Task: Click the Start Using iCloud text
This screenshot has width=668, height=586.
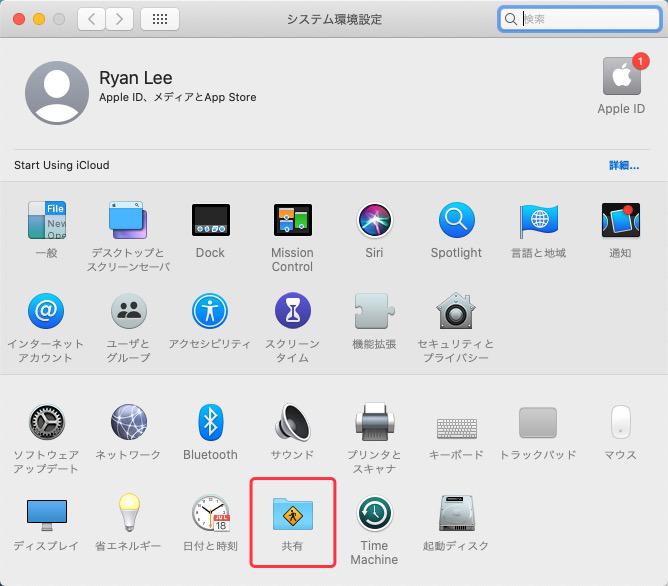Action: coord(62,165)
